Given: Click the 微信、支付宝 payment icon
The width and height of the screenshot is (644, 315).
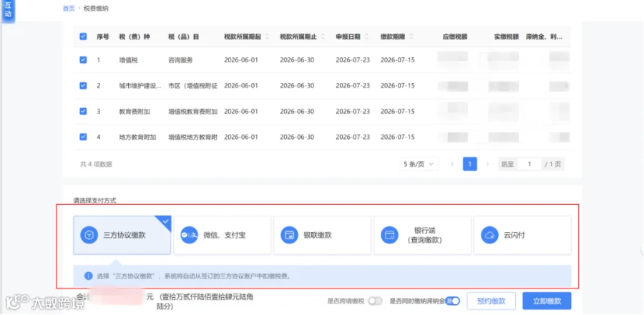Looking at the screenshot, I should [190, 236].
